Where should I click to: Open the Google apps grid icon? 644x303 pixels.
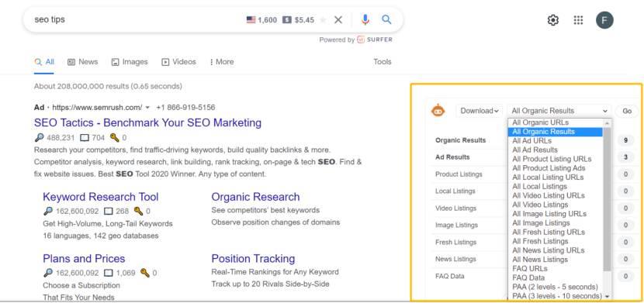pyautogui.click(x=578, y=20)
